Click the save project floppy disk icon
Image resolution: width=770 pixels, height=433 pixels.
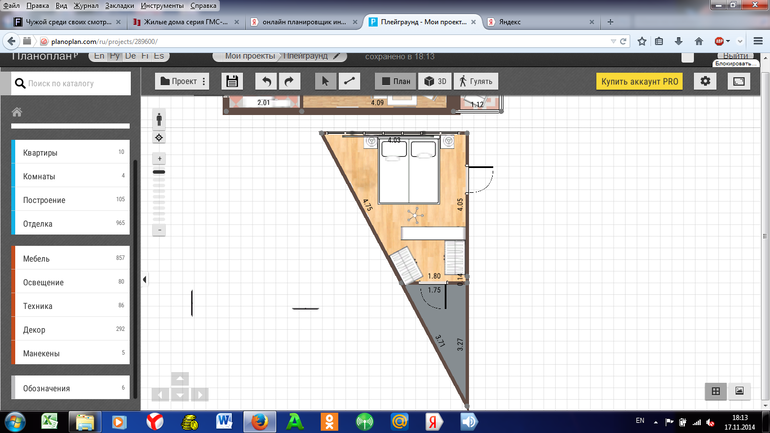point(233,81)
